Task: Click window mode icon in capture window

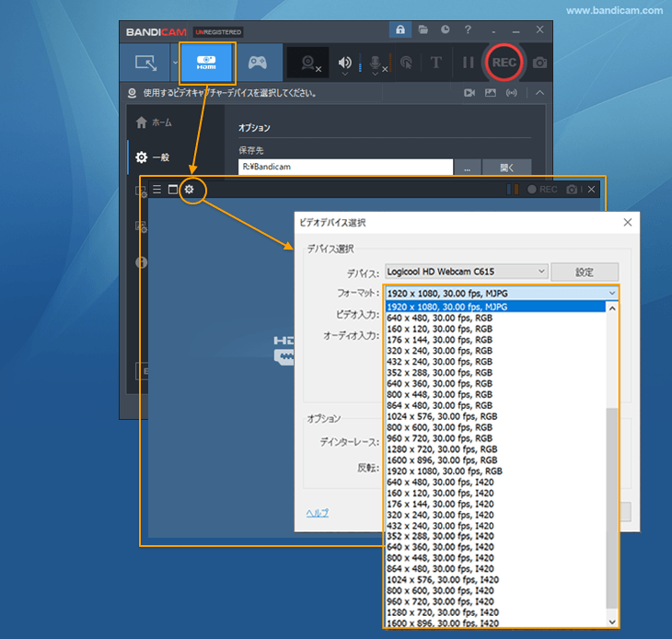Action: pyautogui.click(x=173, y=190)
